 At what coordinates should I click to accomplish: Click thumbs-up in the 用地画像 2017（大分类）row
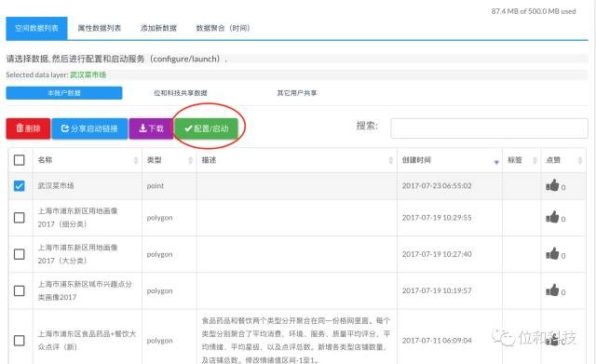click(552, 253)
